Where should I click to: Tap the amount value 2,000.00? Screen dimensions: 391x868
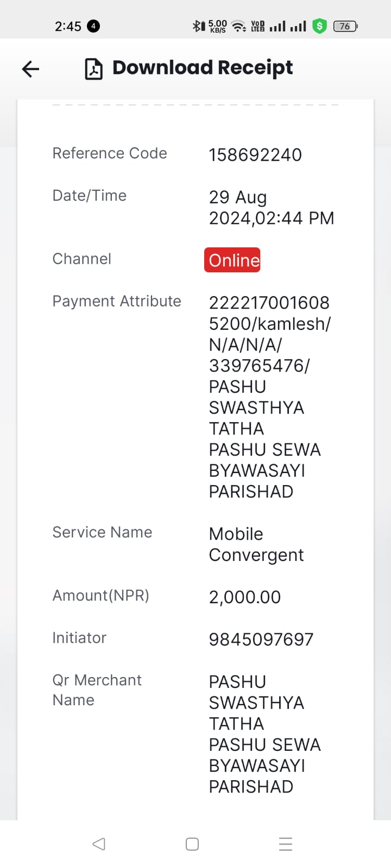click(x=245, y=597)
